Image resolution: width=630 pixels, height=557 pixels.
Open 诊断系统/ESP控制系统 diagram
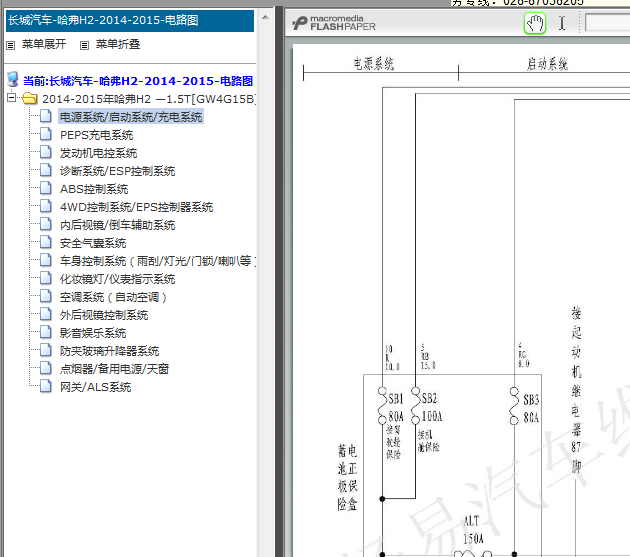click(x=117, y=171)
